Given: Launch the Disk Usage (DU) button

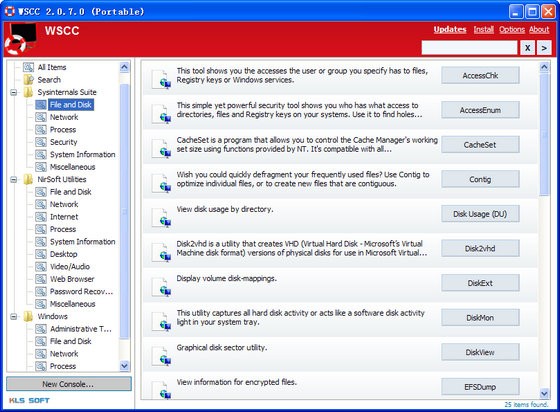Looking at the screenshot, I should [x=480, y=214].
